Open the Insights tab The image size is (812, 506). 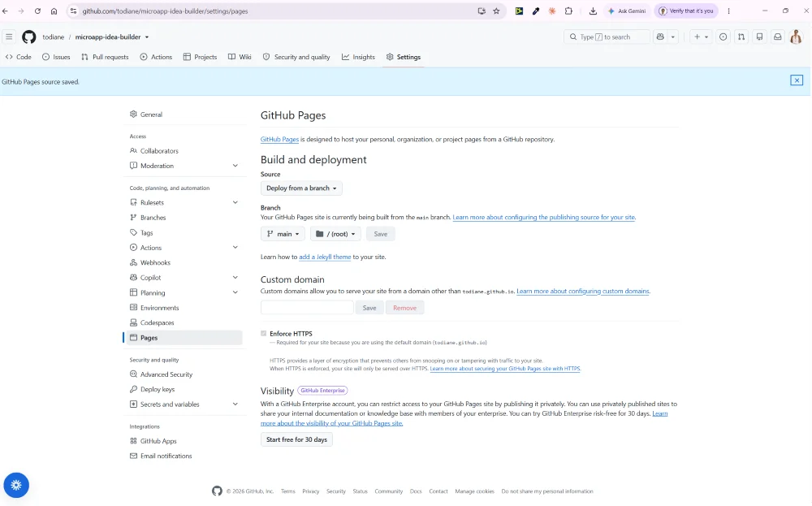358,57
